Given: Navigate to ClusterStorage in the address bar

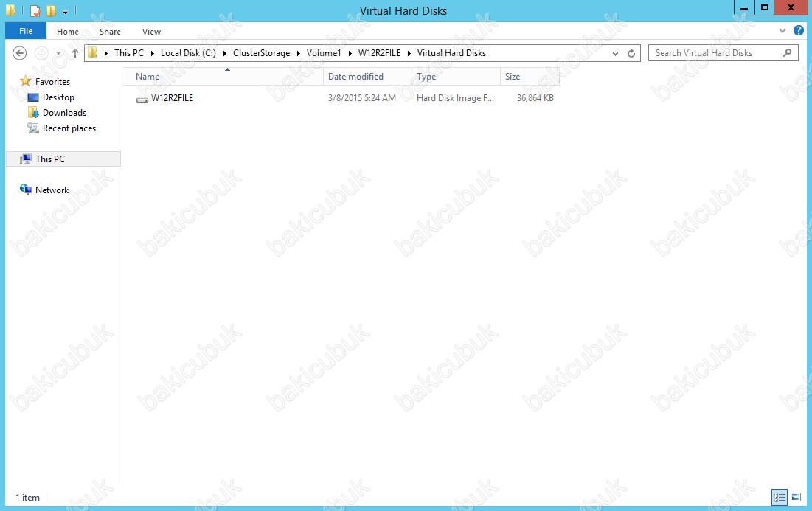Looking at the screenshot, I should click(262, 53).
